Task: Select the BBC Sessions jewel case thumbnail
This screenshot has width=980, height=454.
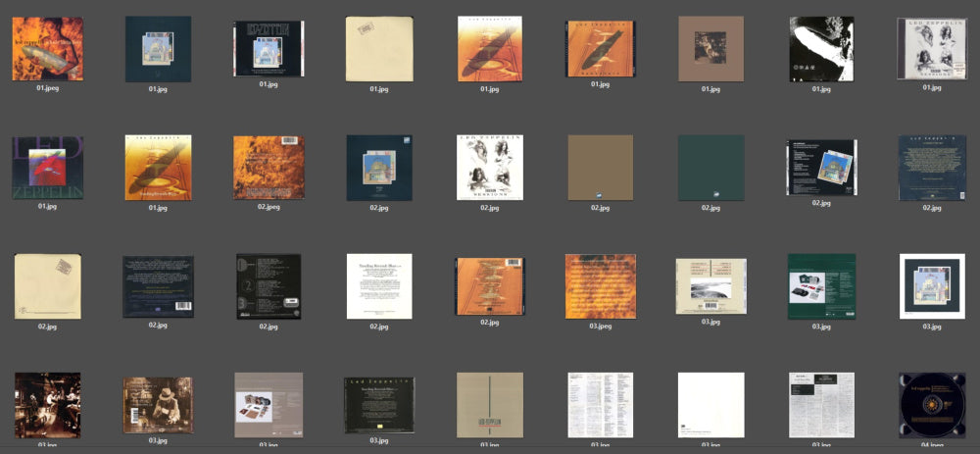Action: coord(932,49)
